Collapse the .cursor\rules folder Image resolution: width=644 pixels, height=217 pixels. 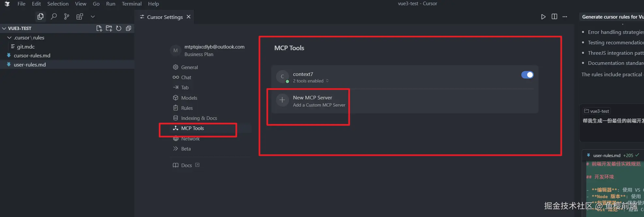click(x=9, y=38)
